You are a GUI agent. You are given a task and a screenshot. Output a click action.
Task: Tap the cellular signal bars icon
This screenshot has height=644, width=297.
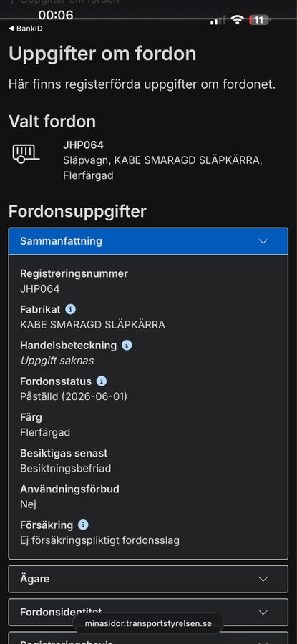pyautogui.click(x=218, y=20)
